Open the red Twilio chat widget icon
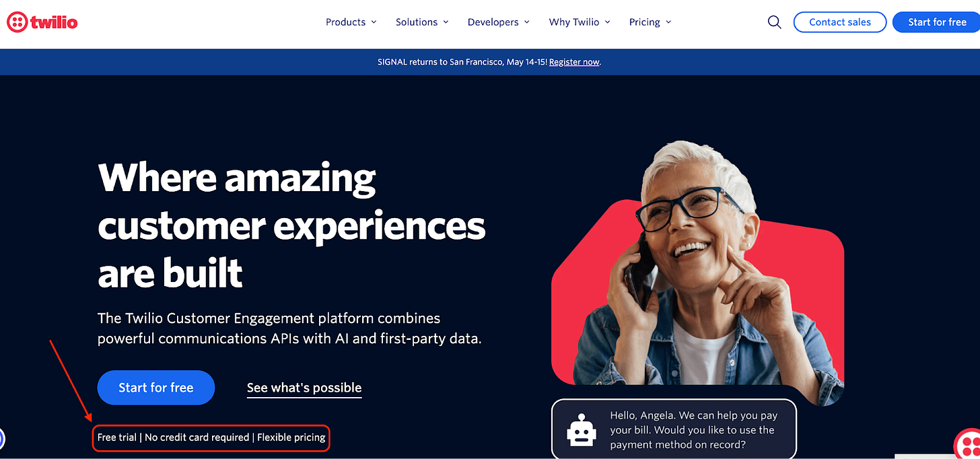Image resolution: width=980 pixels, height=459 pixels. coord(967,444)
